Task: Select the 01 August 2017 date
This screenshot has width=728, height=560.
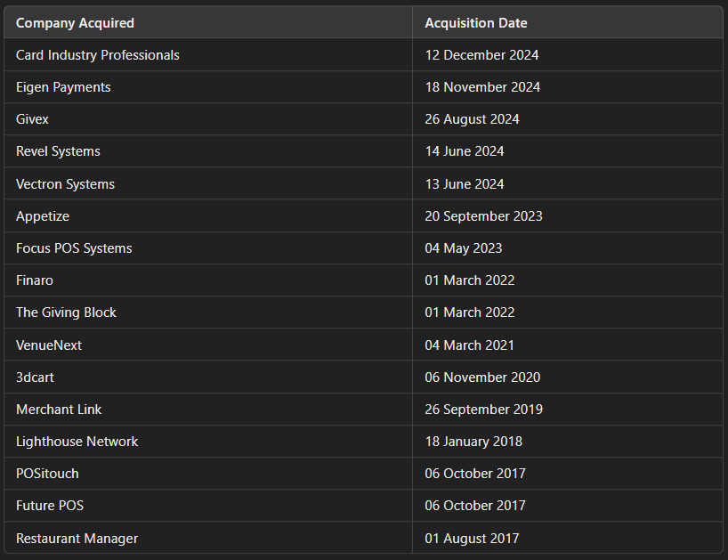Action: (x=472, y=538)
